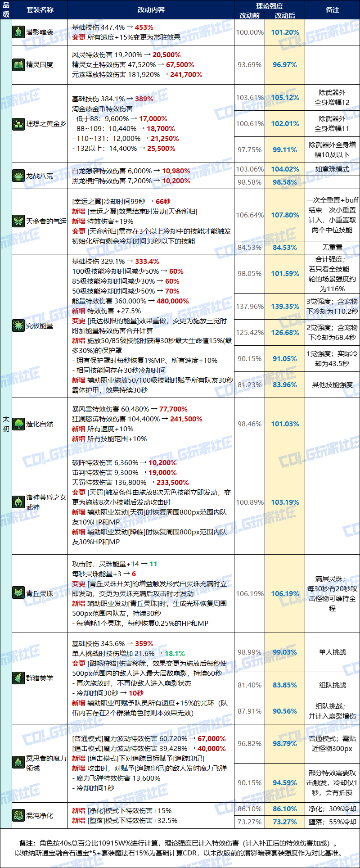Click the 101.03% after-change value
The height and width of the screenshot is (868, 360).
tap(285, 424)
